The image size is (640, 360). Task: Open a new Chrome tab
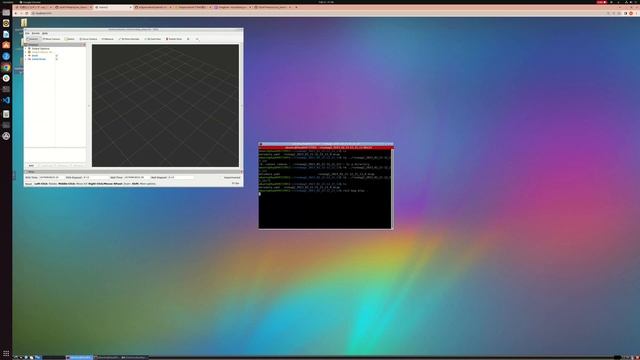296,7
